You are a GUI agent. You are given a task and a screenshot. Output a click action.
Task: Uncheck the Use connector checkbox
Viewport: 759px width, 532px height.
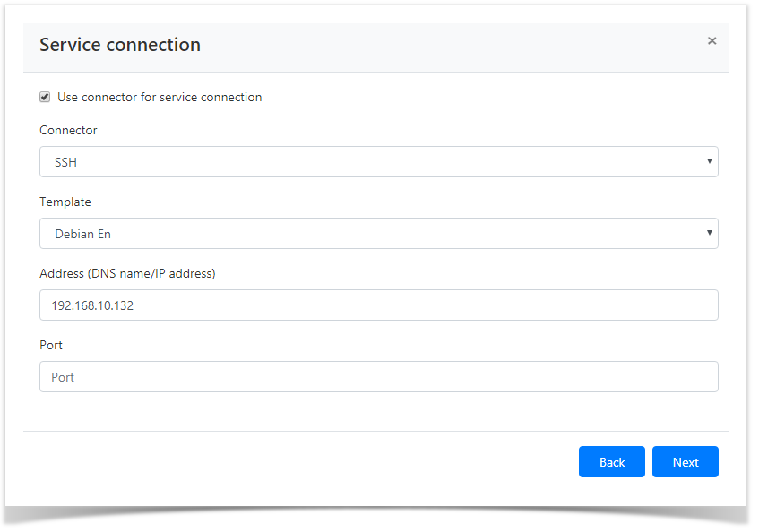pyautogui.click(x=45, y=97)
